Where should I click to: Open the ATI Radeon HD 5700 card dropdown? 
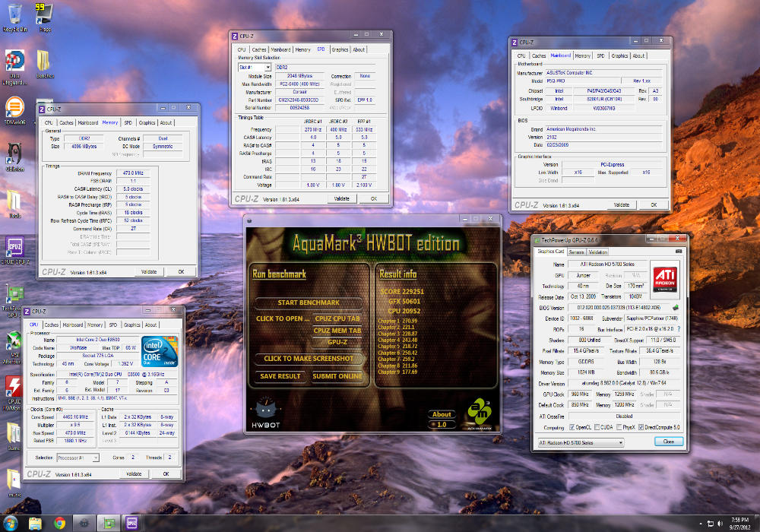coord(581,443)
